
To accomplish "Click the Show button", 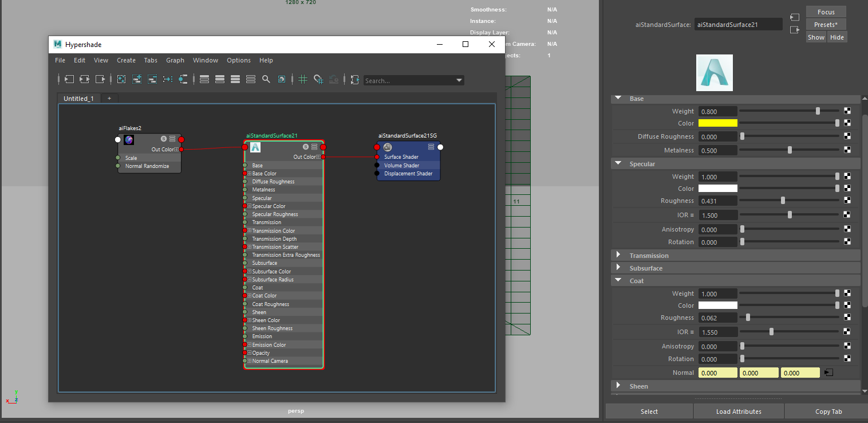I will [x=816, y=37].
